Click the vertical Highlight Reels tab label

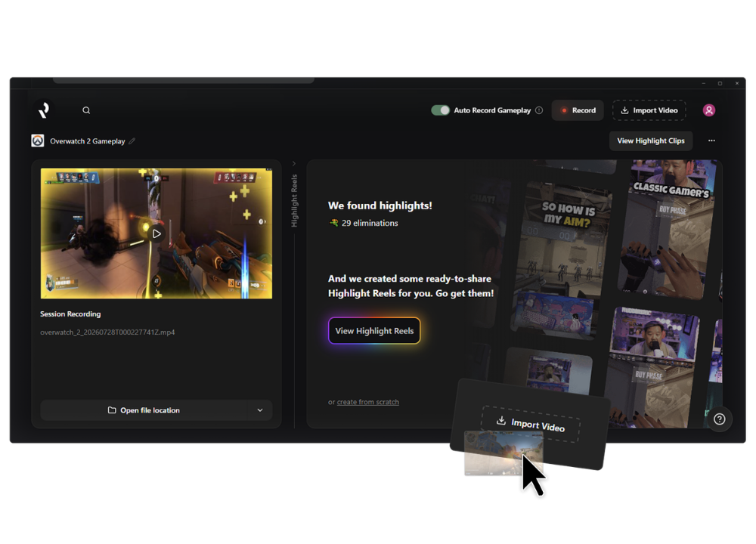[294, 200]
